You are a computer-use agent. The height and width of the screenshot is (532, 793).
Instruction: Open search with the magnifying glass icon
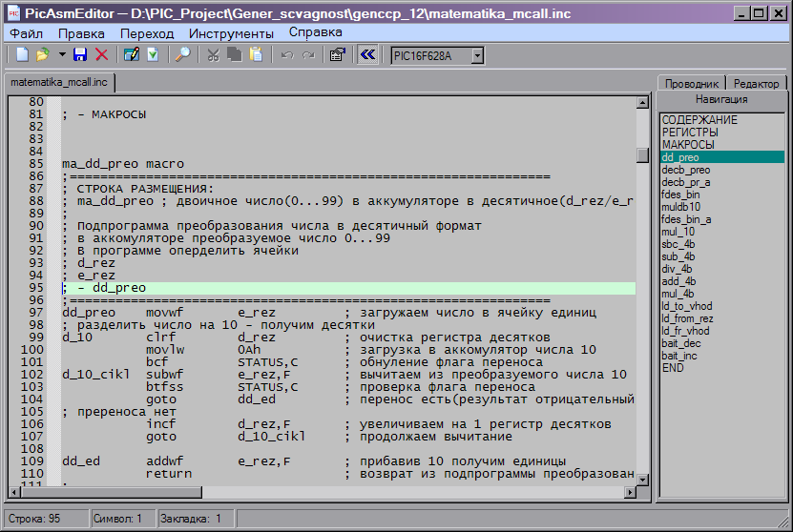tap(182, 54)
